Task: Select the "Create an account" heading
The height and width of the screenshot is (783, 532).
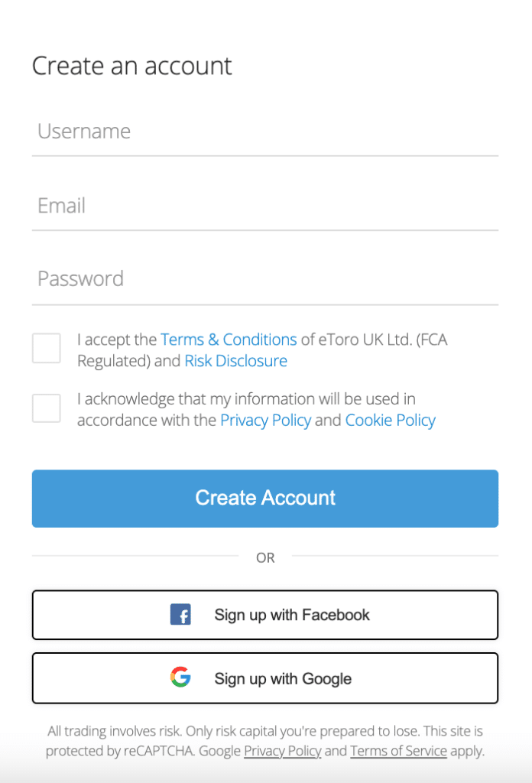Action: pyautogui.click(x=131, y=67)
